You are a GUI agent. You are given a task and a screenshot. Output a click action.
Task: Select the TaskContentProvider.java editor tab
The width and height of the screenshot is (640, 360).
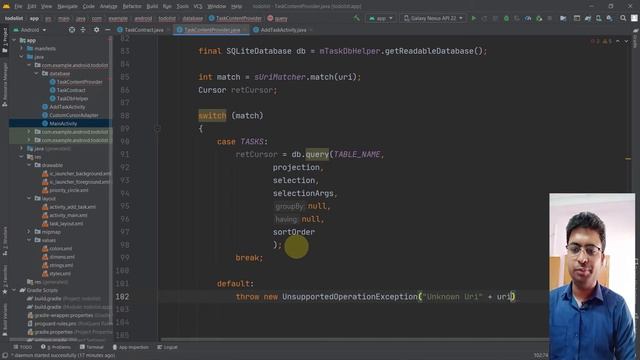(212, 30)
